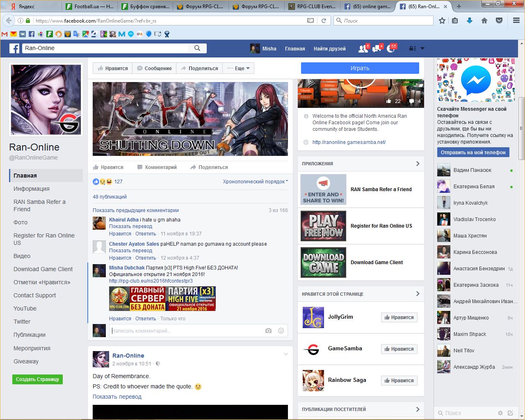
Task: Select YouTube in left page menu
Action: (25, 308)
